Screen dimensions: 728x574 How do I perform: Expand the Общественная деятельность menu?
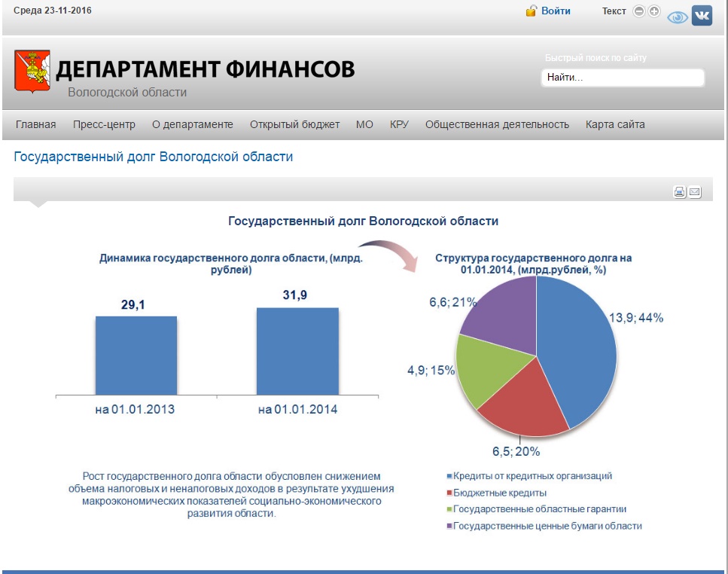click(x=497, y=125)
